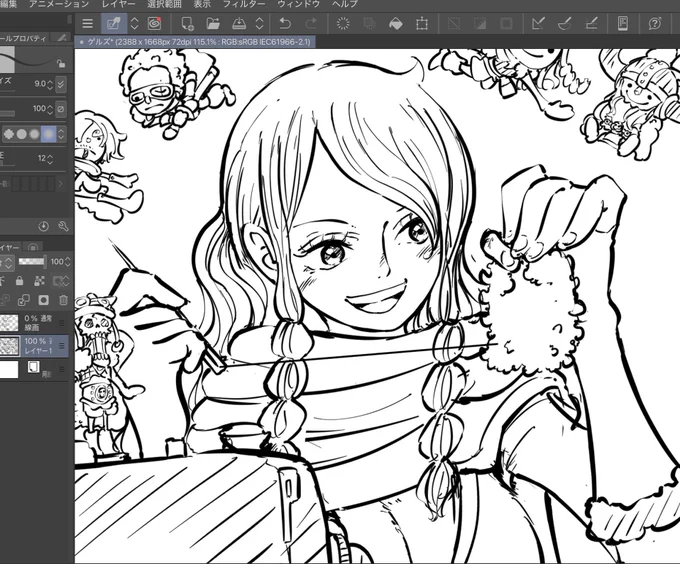
Task: Select the white paper layer thumbnail
Action: [9, 369]
